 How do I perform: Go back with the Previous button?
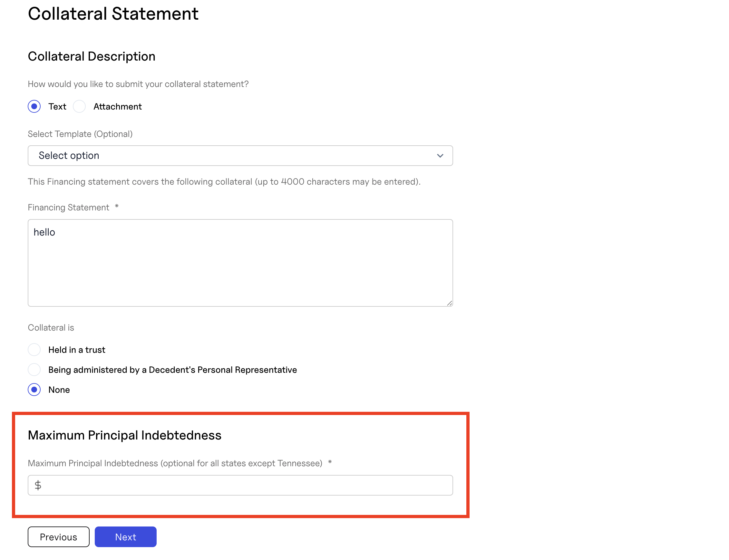[58, 537]
